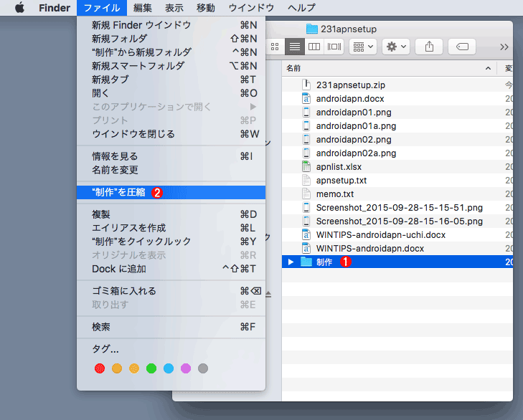Switch to icon view in Finder toolbar
Viewport: 523px width, 420px height.
tap(275, 47)
